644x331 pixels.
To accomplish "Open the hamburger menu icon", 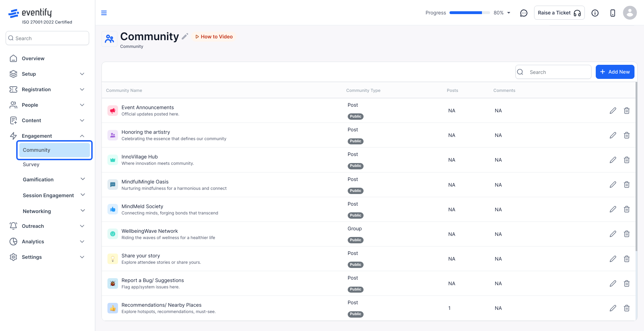I will click(x=104, y=13).
